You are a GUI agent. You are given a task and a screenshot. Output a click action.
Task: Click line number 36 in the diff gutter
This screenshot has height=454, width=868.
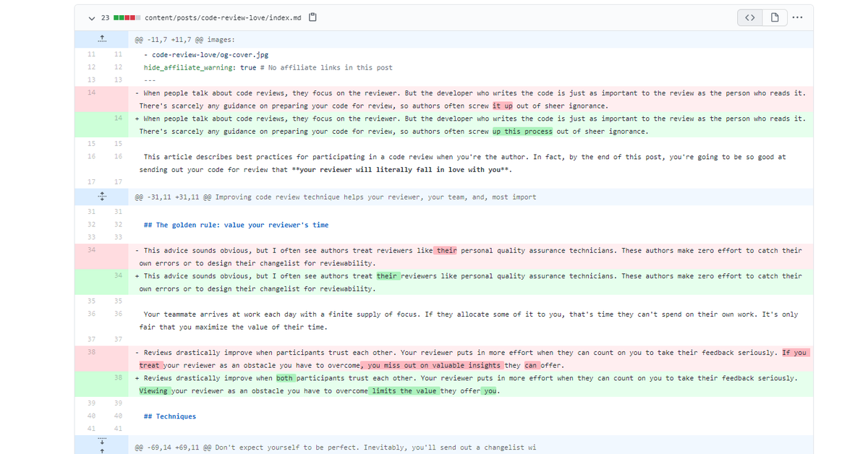91,314
